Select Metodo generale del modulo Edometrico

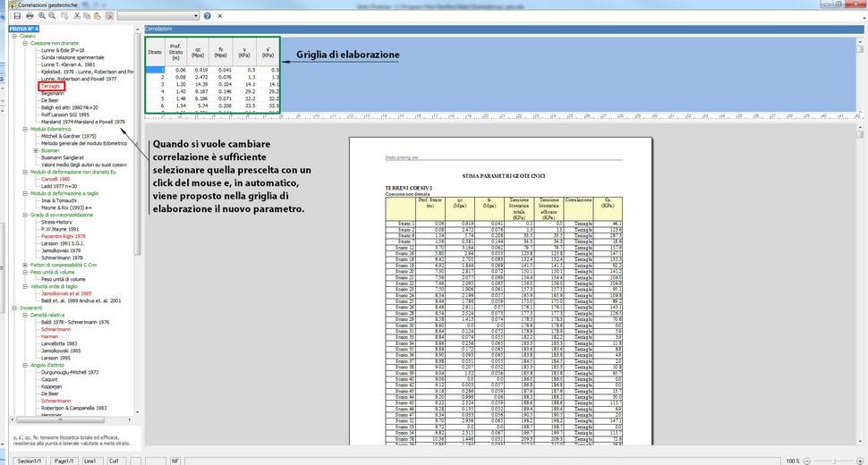pyautogui.click(x=84, y=143)
